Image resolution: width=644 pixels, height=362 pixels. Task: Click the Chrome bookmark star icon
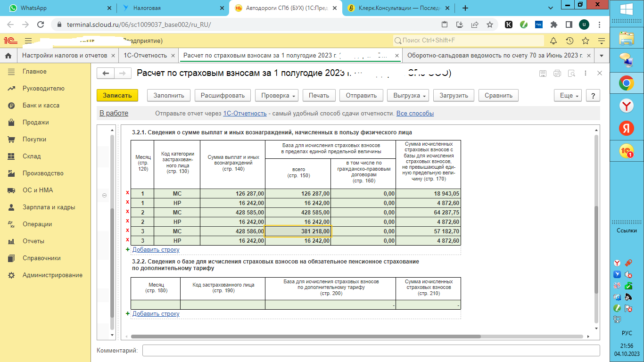pos(490,25)
